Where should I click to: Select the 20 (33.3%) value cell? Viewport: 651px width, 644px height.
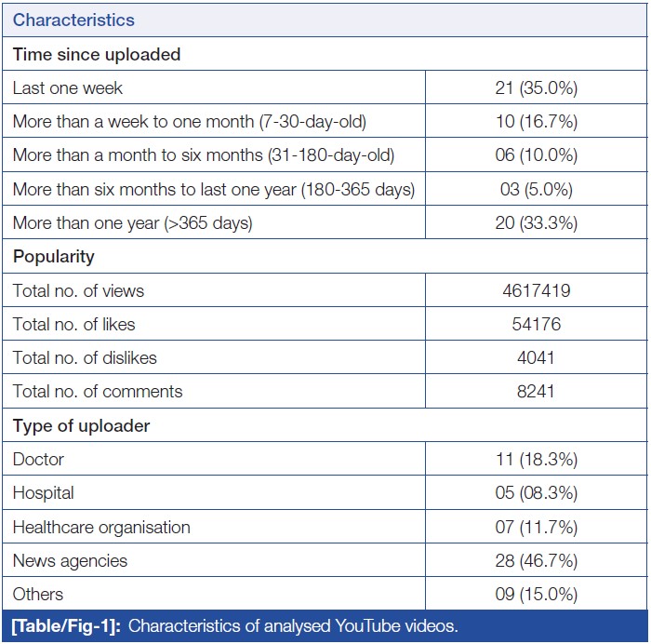click(536, 223)
